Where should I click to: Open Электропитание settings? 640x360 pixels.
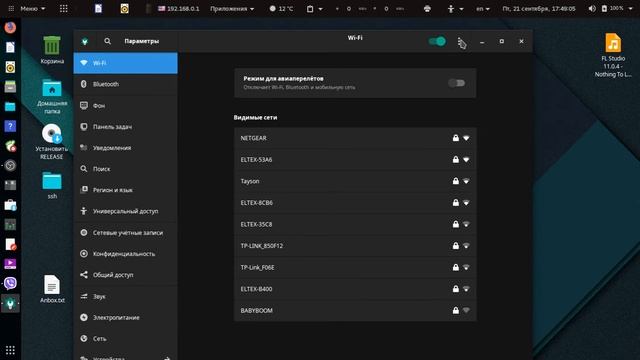[126, 318]
